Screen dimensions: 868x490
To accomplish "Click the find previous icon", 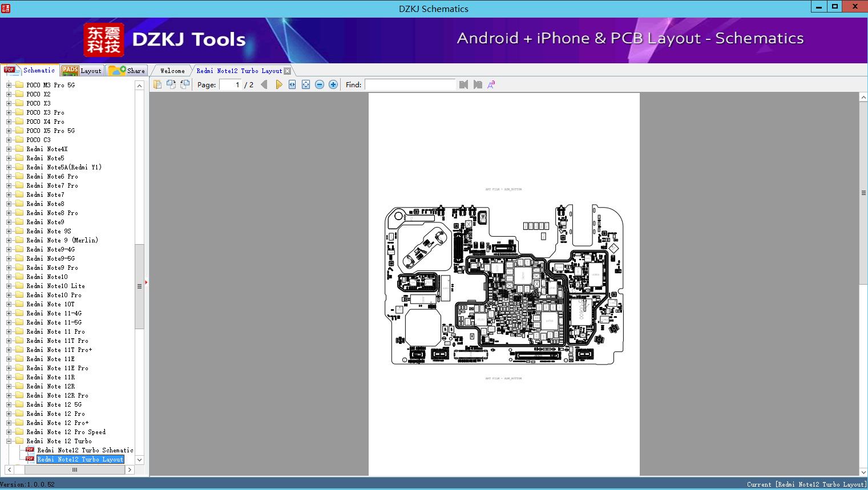I will pos(463,84).
